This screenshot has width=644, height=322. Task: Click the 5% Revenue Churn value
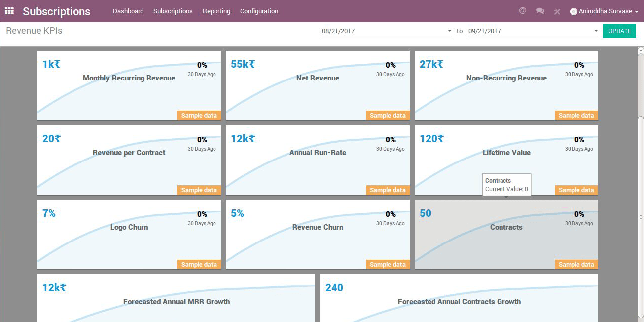pyautogui.click(x=237, y=213)
